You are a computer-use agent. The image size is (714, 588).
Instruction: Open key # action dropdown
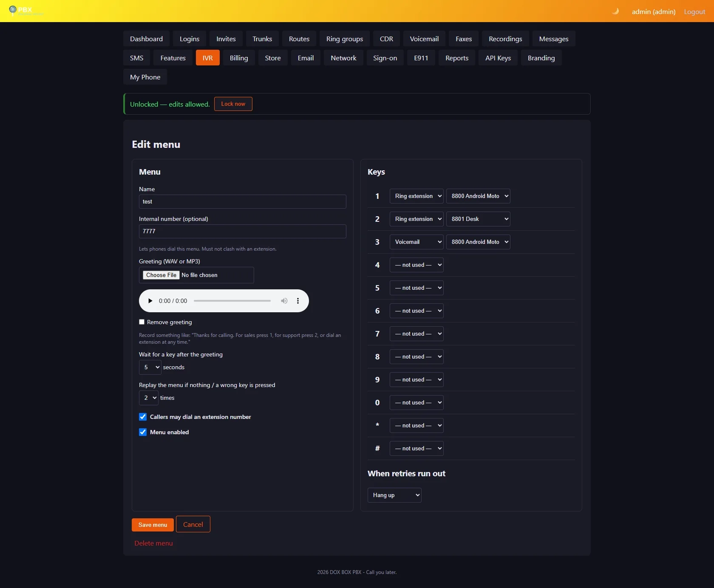(x=416, y=448)
